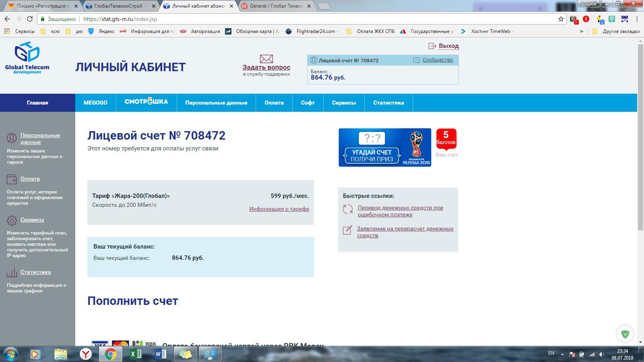The image size is (644, 362).
Task: Bookmark this page with the star icon
Action: (x=561, y=19)
